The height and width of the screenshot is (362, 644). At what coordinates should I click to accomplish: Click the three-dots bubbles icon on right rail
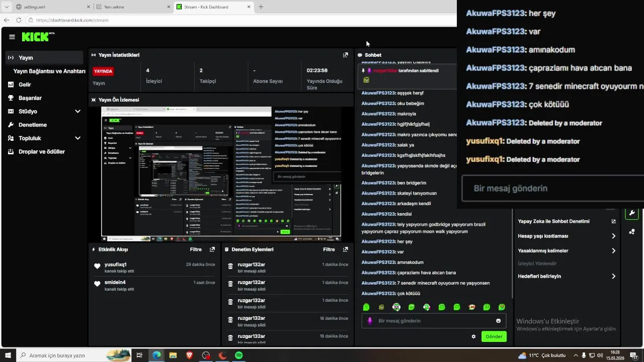point(632,232)
